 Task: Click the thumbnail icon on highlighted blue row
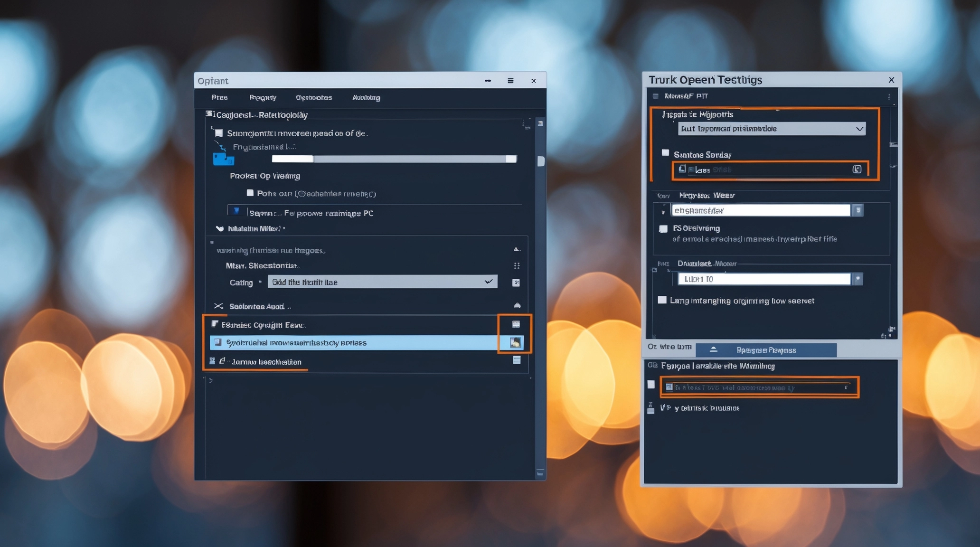pos(515,342)
